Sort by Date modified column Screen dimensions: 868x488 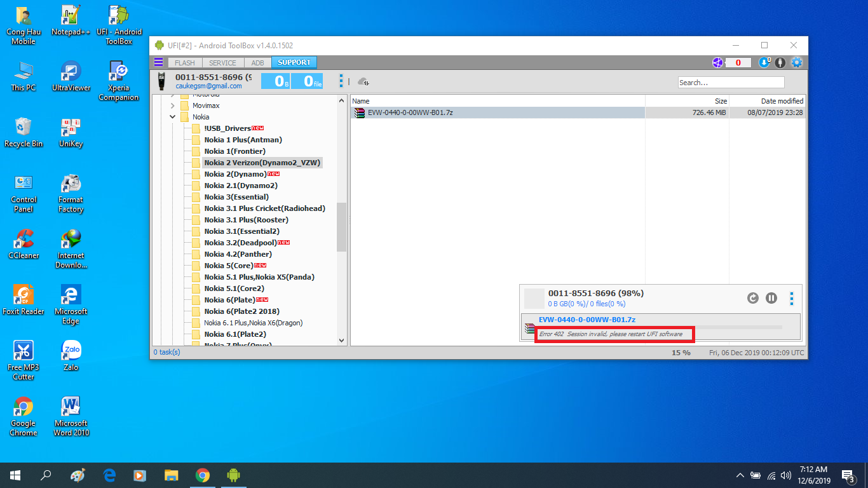(767, 101)
